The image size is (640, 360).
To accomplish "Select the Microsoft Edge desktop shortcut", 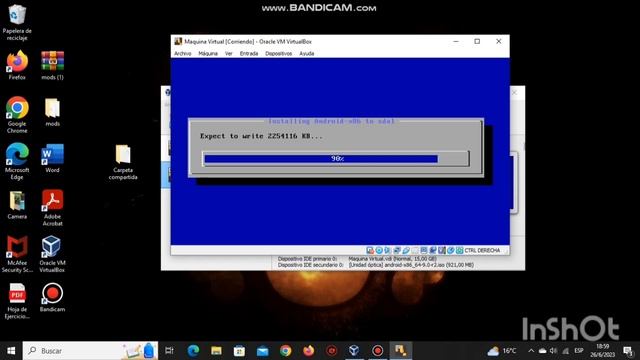I will tap(17, 161).
